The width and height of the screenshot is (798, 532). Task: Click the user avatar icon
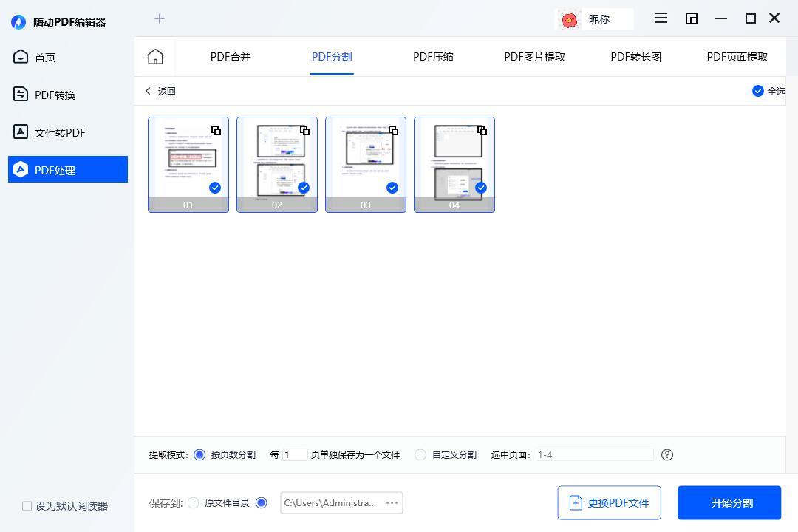pos(569,20)
